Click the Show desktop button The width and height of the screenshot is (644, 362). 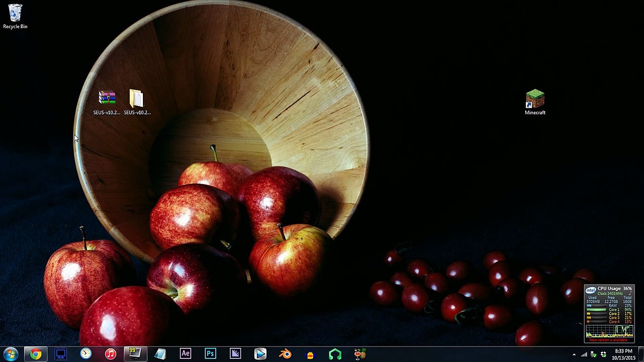641,354
